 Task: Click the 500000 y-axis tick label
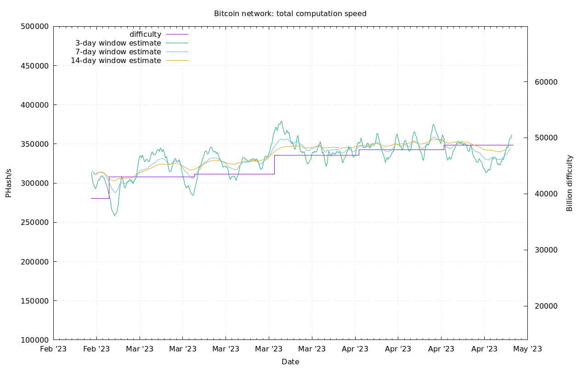(x=34, y=27)
